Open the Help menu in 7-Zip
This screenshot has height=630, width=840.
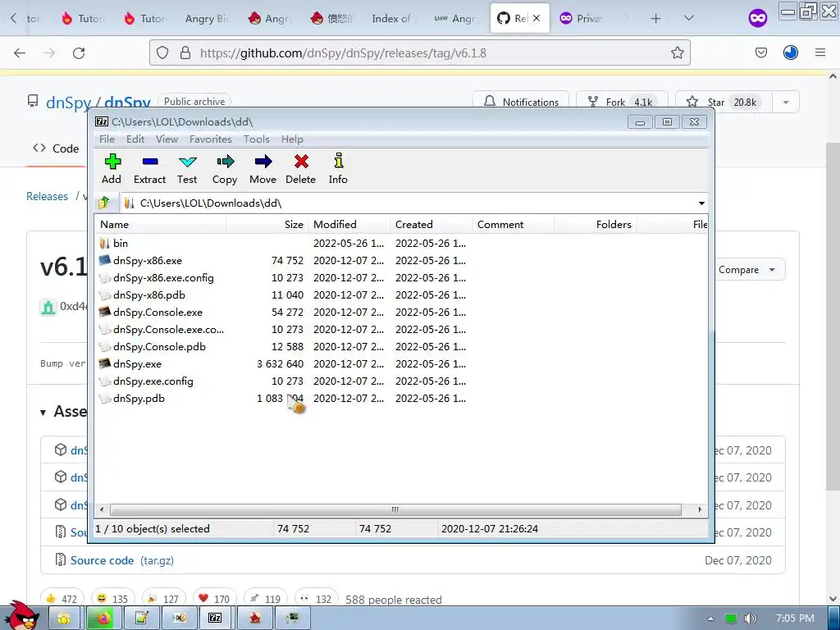tap(292, 139)
